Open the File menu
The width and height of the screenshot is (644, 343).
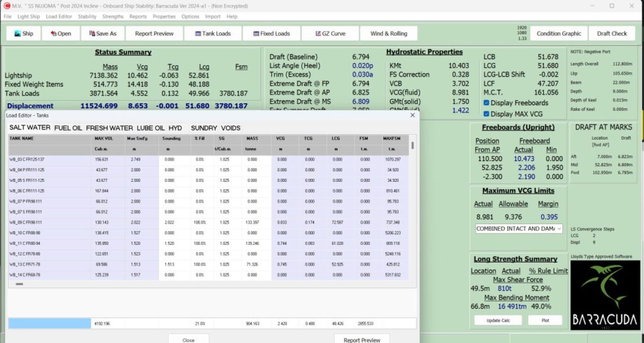tap(8, 16)
